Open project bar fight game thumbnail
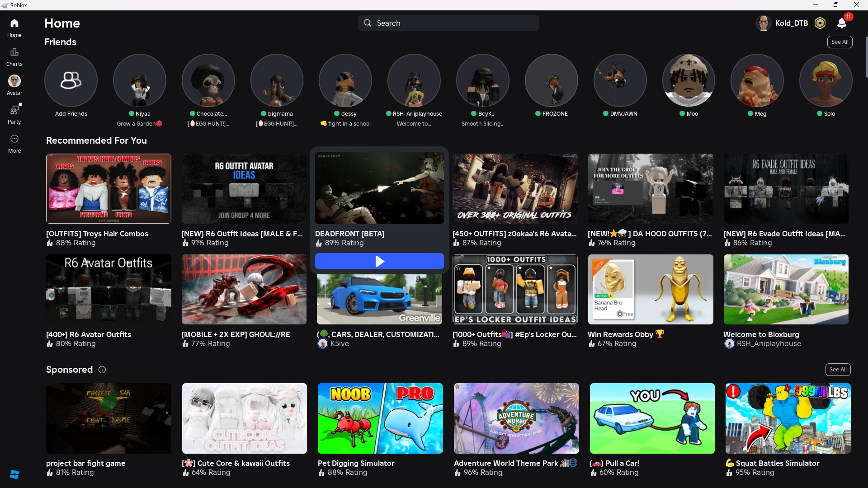 coord(108,418)
